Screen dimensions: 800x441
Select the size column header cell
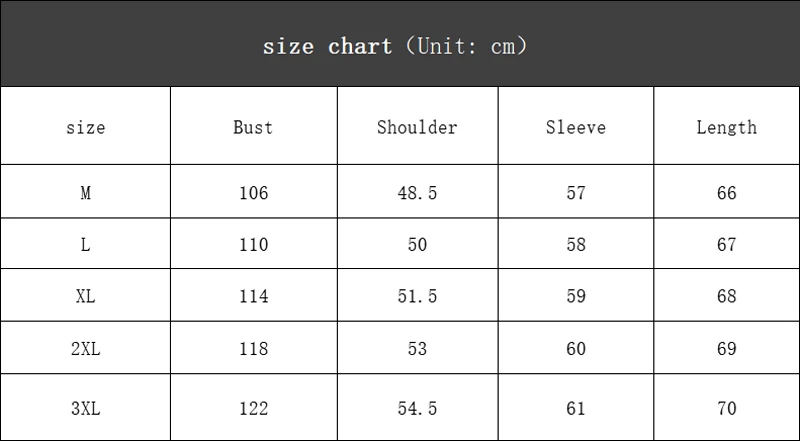[85, 126]
